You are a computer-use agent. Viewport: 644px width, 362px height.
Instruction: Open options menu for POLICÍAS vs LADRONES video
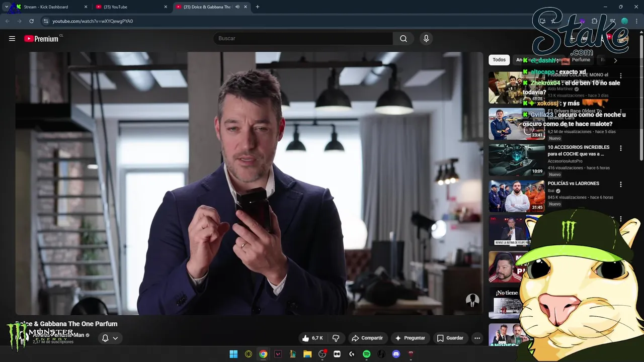click(621, 185)
